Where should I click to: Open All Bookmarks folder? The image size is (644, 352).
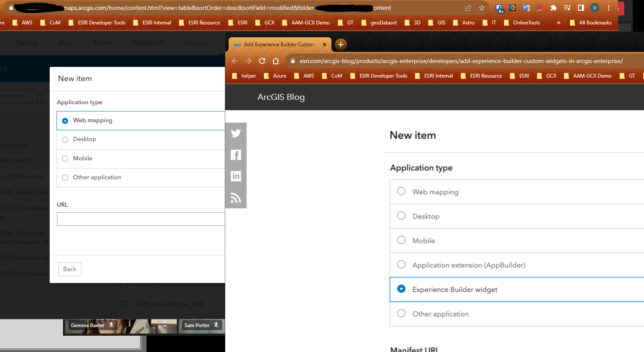point(590,23)
